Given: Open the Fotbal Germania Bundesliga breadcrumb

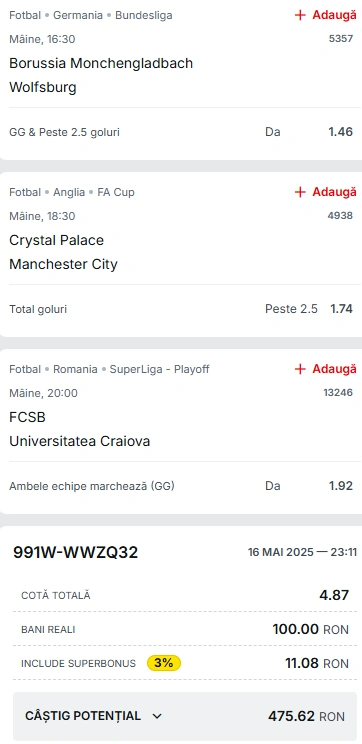Looking at the screenshot, I should tap(91, 15).
